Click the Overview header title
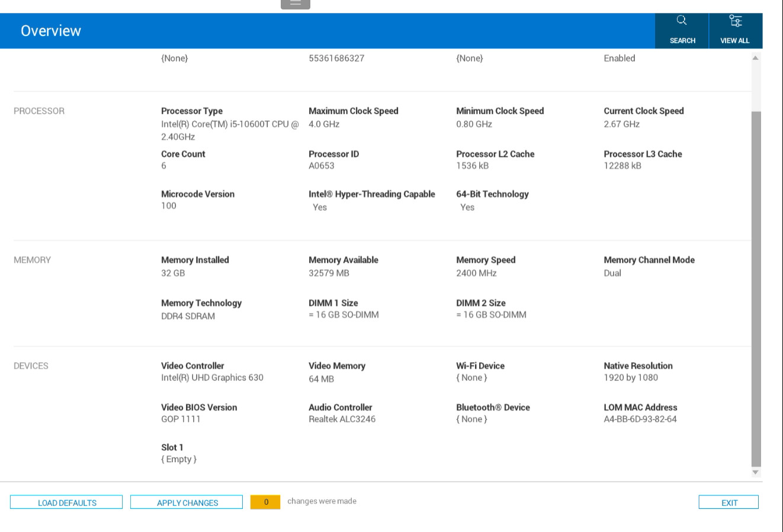The height and width of the screenshot is (532, 783). coord(51,31)
